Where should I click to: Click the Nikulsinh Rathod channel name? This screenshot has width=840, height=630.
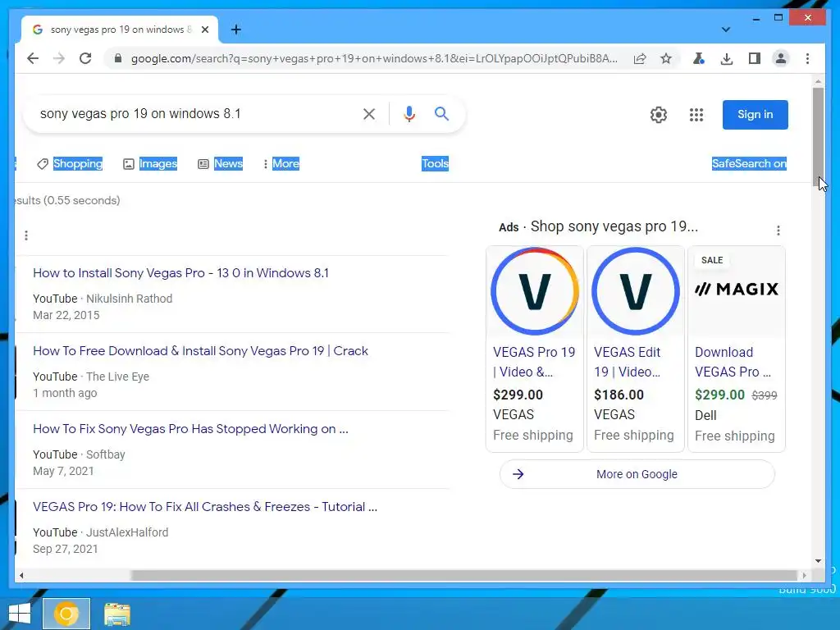click(x=129, y=299)
